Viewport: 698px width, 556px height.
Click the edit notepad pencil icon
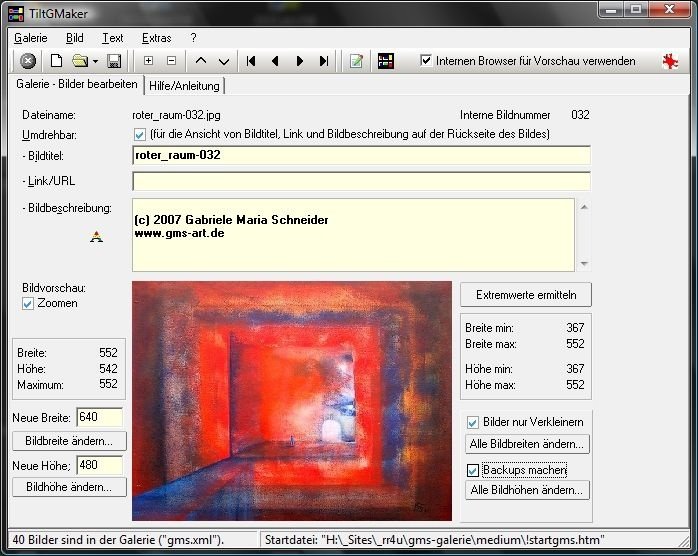tap(356, 61)
